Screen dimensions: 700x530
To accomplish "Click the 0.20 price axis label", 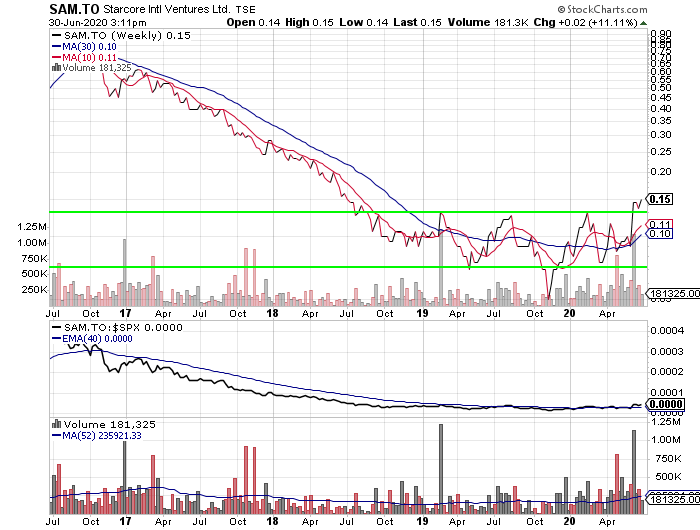I will coord(661,172).
